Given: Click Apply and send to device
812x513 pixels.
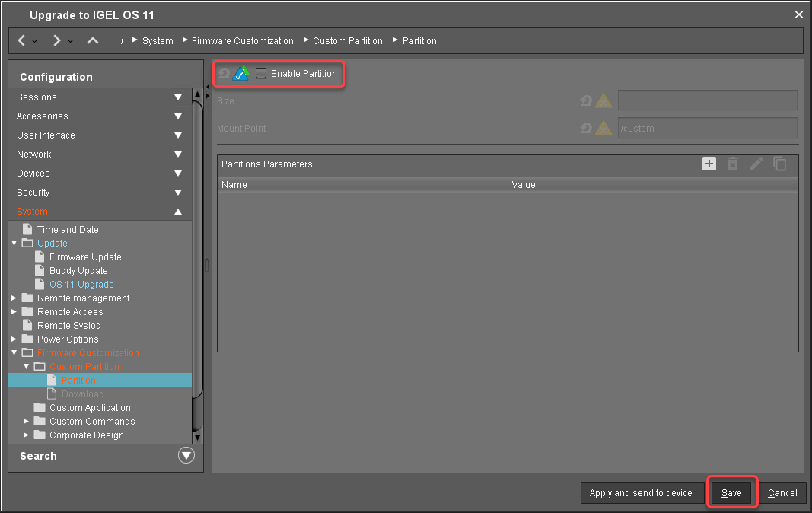Looking at the screenshot, I should (641, 493).
